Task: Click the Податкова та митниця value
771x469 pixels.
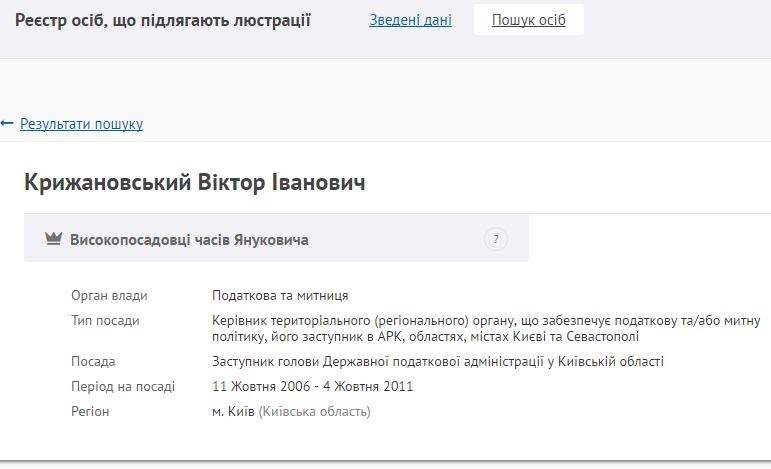Action: [x=280, y=295]
